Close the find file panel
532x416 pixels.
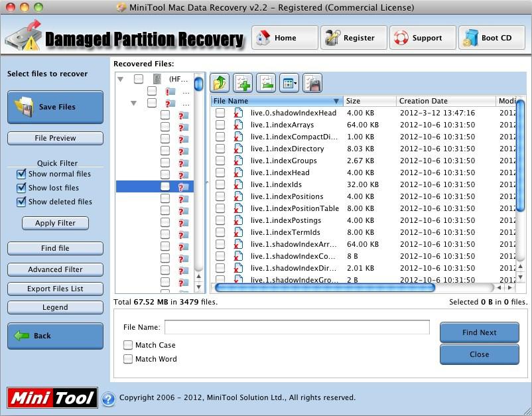(x=480, y=354)
